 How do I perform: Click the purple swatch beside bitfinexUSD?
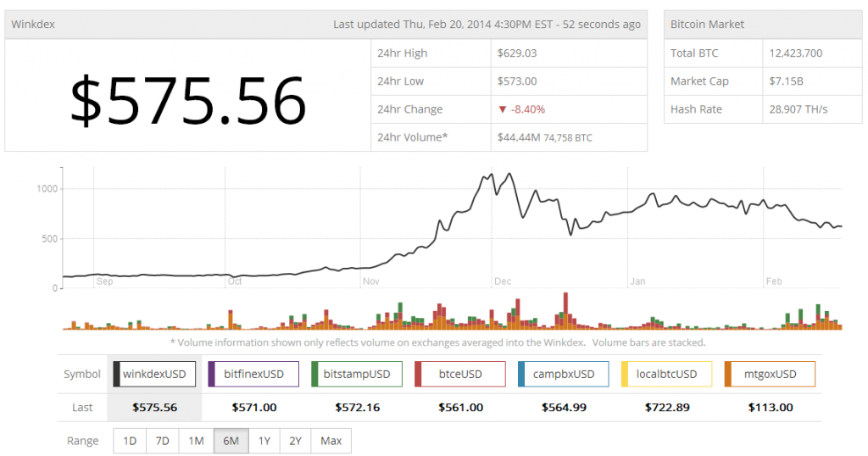(x=211, y=374)
